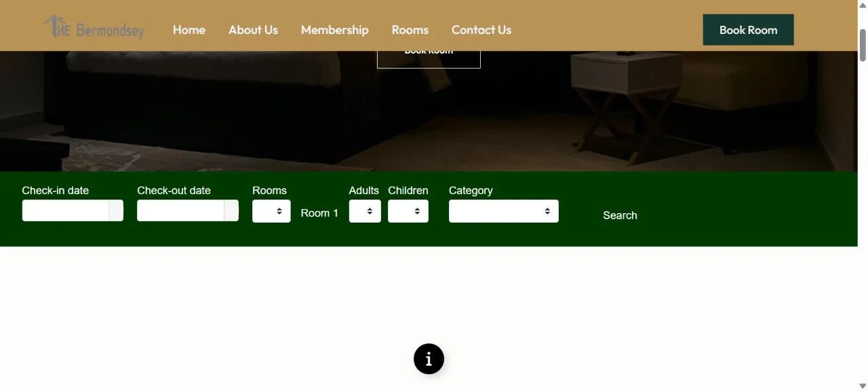This screenshot has width=868, height=391.
Task: Focus the Check-out date field
Action: coord(181,210)
